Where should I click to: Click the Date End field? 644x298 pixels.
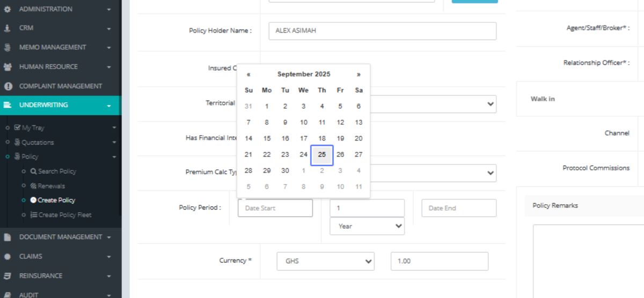point(459,208)
